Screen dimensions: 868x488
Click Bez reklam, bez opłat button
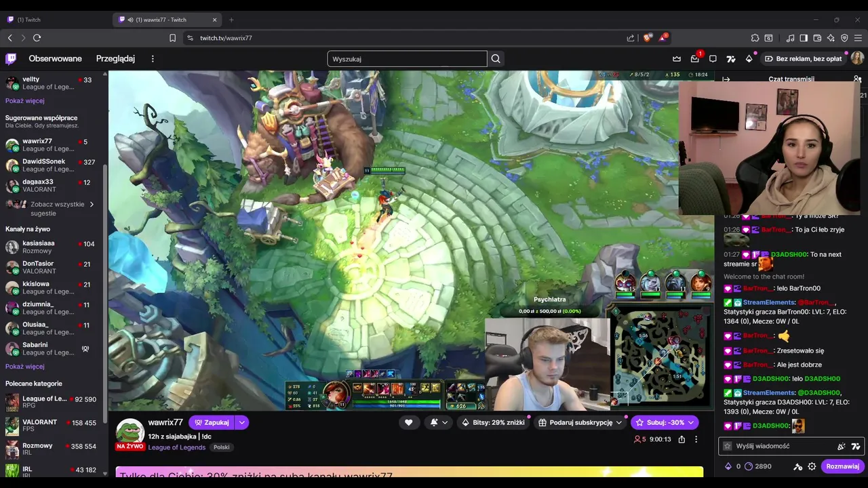tap(803, 59)
